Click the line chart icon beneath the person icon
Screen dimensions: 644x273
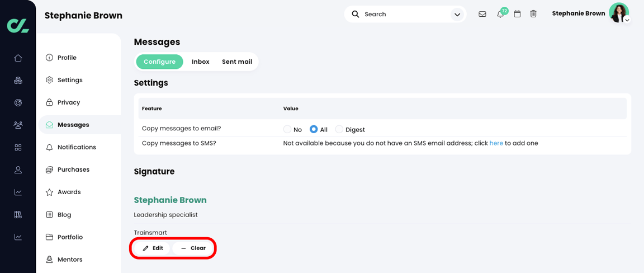[x=18, y=192]
